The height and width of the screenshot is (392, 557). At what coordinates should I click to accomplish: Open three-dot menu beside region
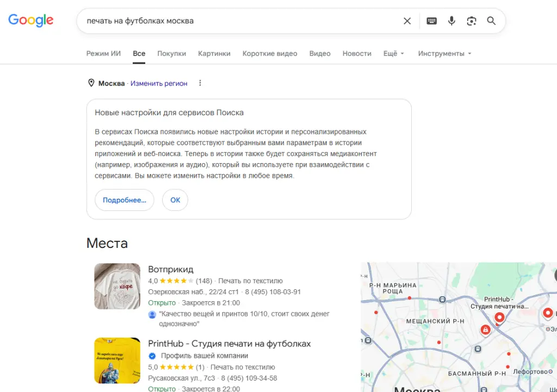click(x=200, y=83)
